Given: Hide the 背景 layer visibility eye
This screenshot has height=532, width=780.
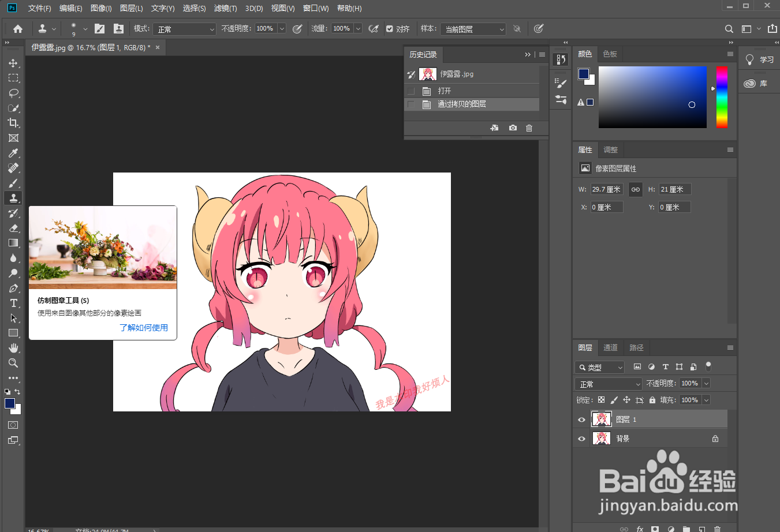Looking at the screenshot, I should click(x=581, y=439).
